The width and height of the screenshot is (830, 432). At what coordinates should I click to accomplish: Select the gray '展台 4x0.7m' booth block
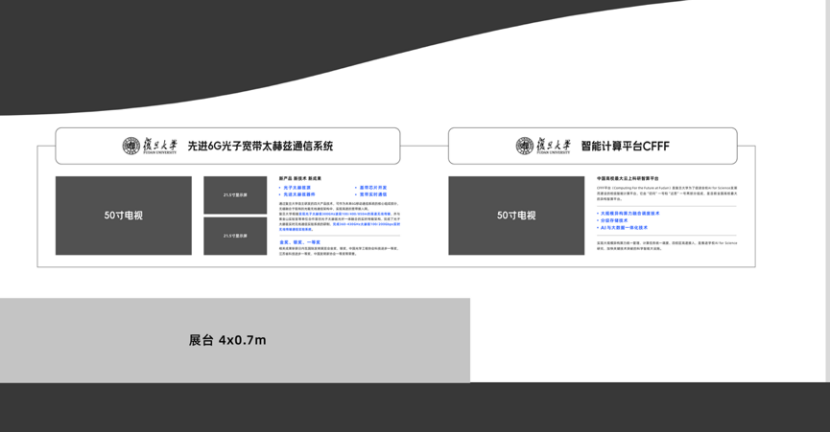click(234, 340)
